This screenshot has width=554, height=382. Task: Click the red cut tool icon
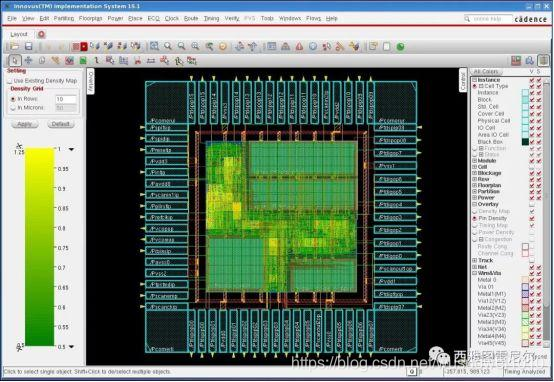coord(137,61)
